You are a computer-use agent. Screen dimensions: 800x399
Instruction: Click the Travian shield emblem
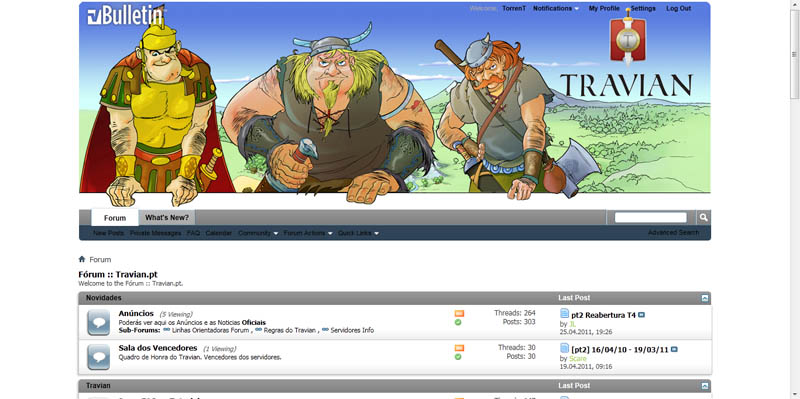click(628, 39)
